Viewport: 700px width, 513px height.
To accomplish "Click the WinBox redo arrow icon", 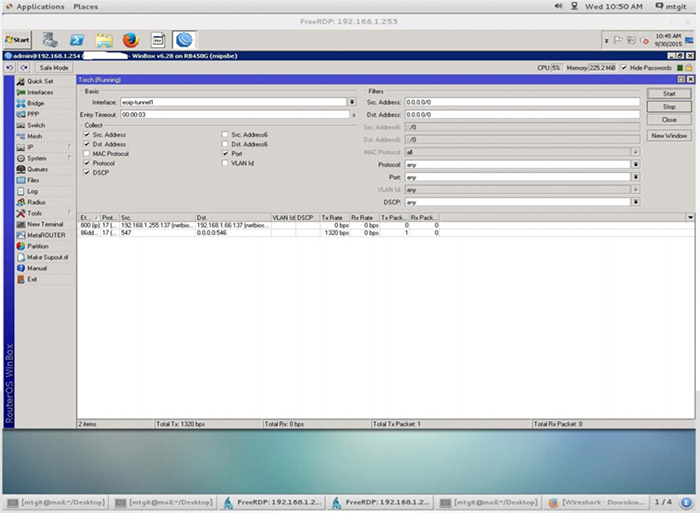I will [24, 68].
